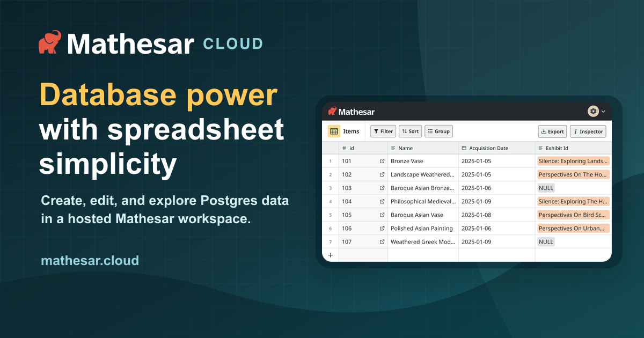Click the plus icon to add row
This screenshot has width=644, height=338.
[330, 255]
